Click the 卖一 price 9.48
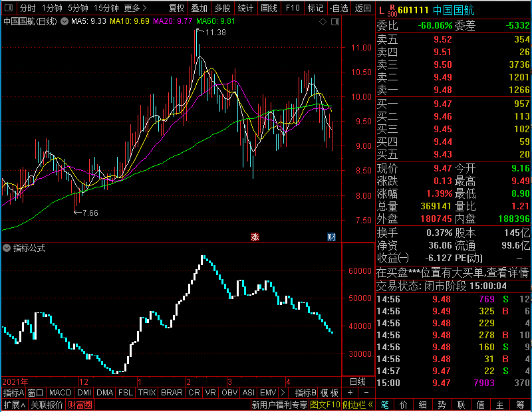Screen dimensions: 532x412 pyautogui.click(x=443, y=90)
